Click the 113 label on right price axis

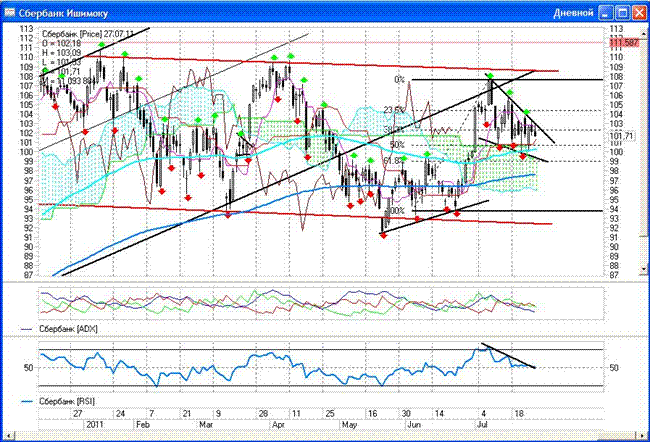[616, 29]
